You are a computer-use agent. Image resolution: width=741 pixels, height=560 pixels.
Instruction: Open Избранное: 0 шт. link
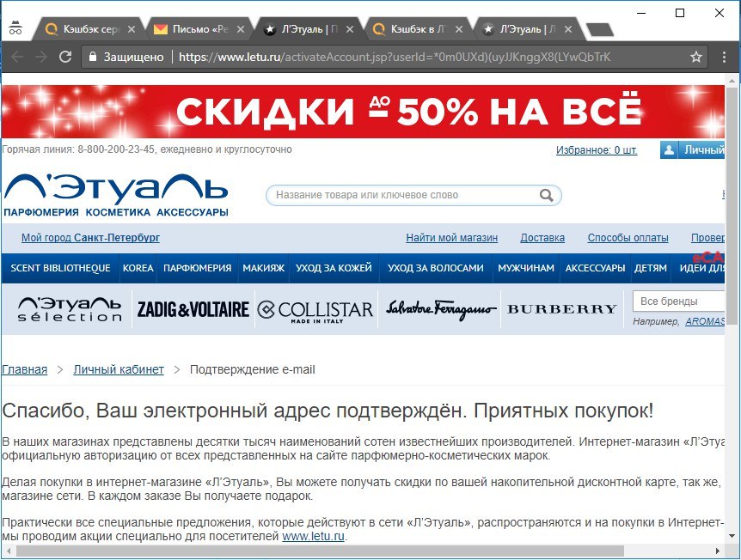point(597,150)
